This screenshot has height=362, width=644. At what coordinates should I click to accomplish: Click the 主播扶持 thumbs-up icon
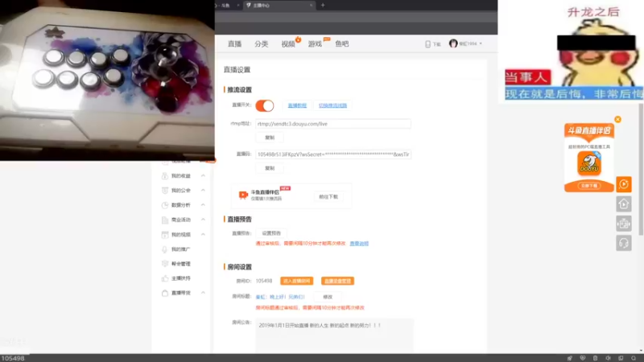pos(165,278)
